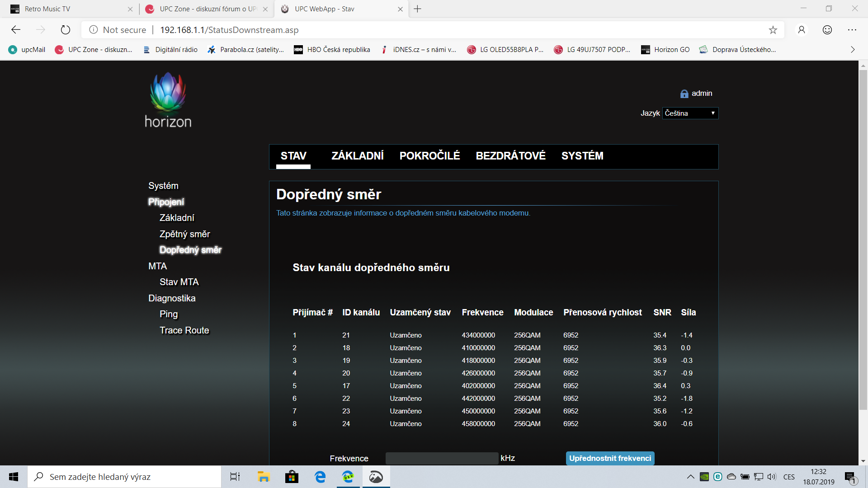Switch to the ZÁKLADNÍ tab

[x=358, y=156]
